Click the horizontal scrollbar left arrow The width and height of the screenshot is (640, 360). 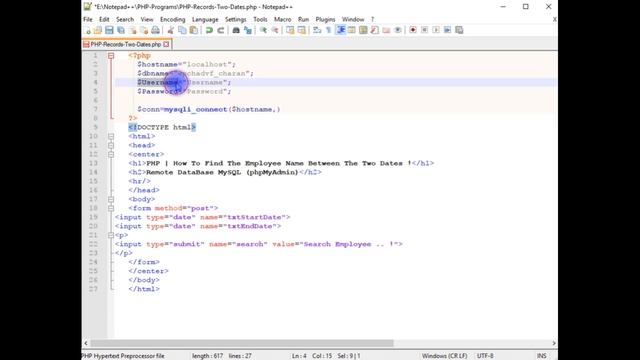point(86,343)
